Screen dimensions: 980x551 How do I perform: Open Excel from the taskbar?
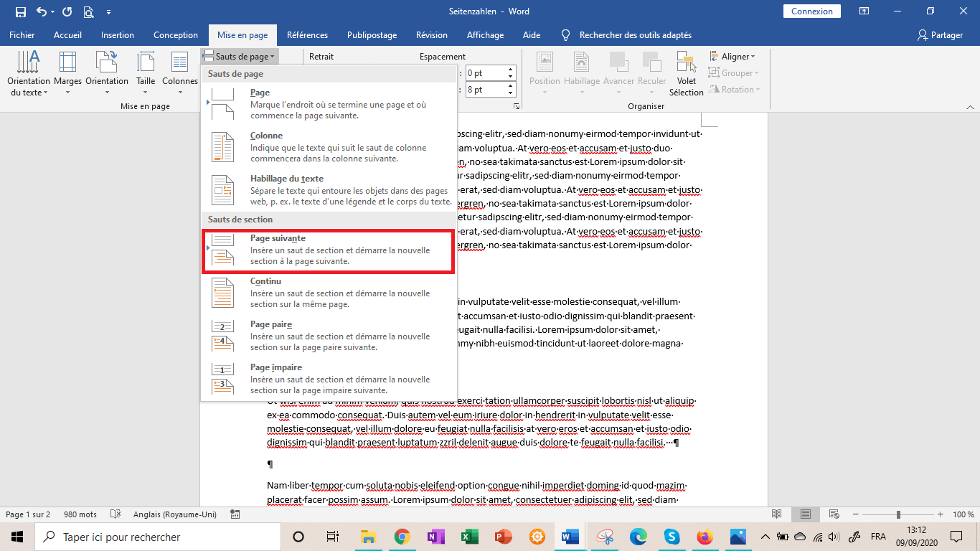pyautogui.click(x=469, y=537)
